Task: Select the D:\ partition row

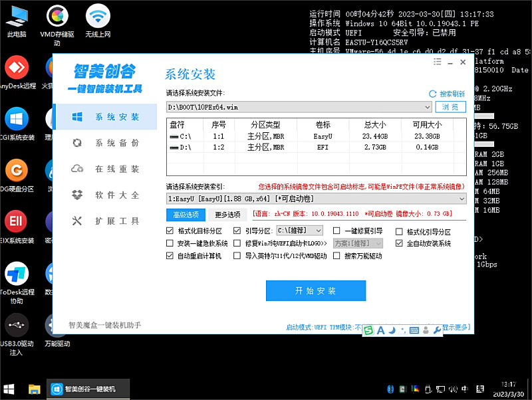Action: 315,147
